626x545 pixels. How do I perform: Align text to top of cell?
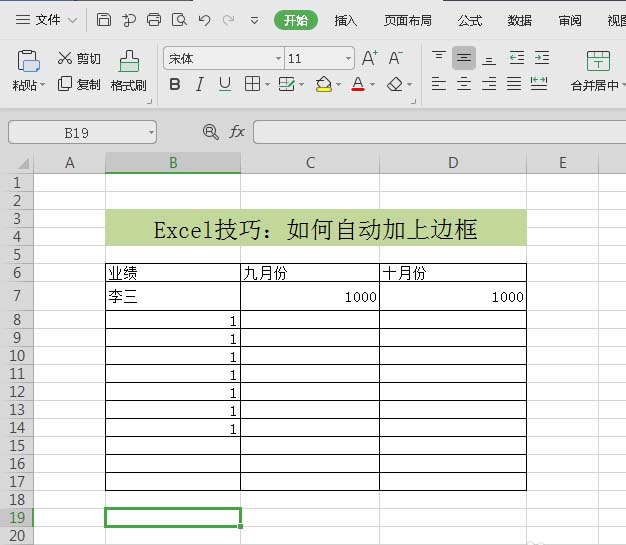click(439, 57)
